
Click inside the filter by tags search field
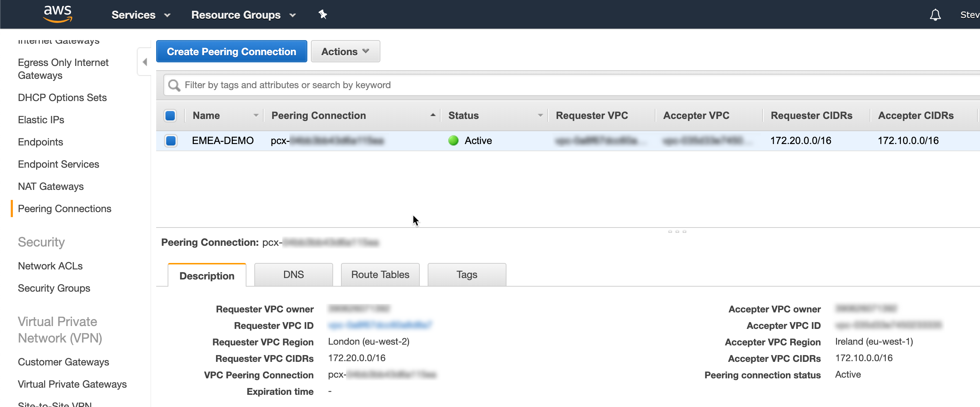point(342,85)
